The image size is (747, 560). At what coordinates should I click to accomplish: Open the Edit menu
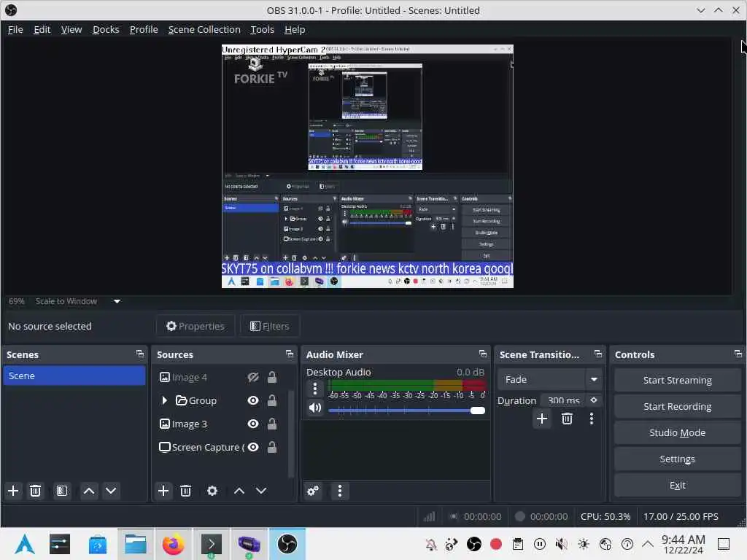[42, 29]
